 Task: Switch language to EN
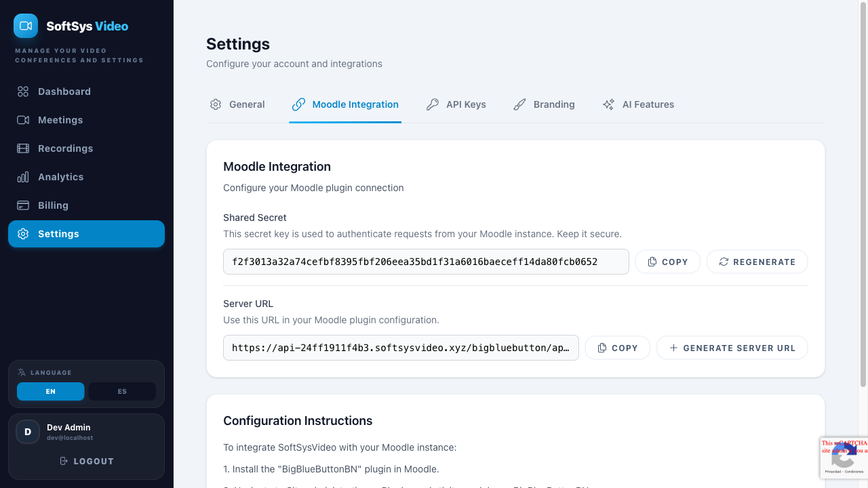[51, 392]
